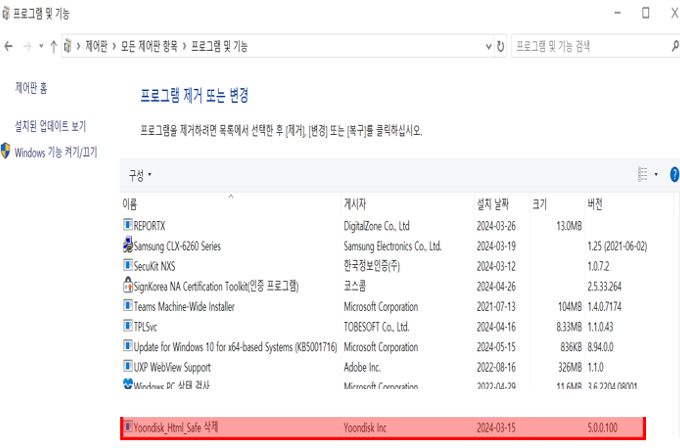Click the search magnifier icon
The width and height of the screenshot is (680, 448).
click(675, 46)
